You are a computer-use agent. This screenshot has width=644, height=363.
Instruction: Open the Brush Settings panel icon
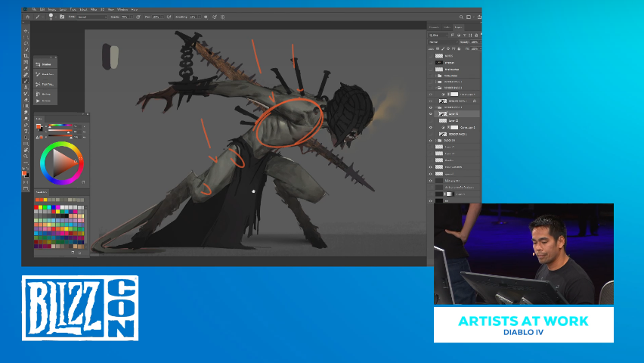point(62,17)
